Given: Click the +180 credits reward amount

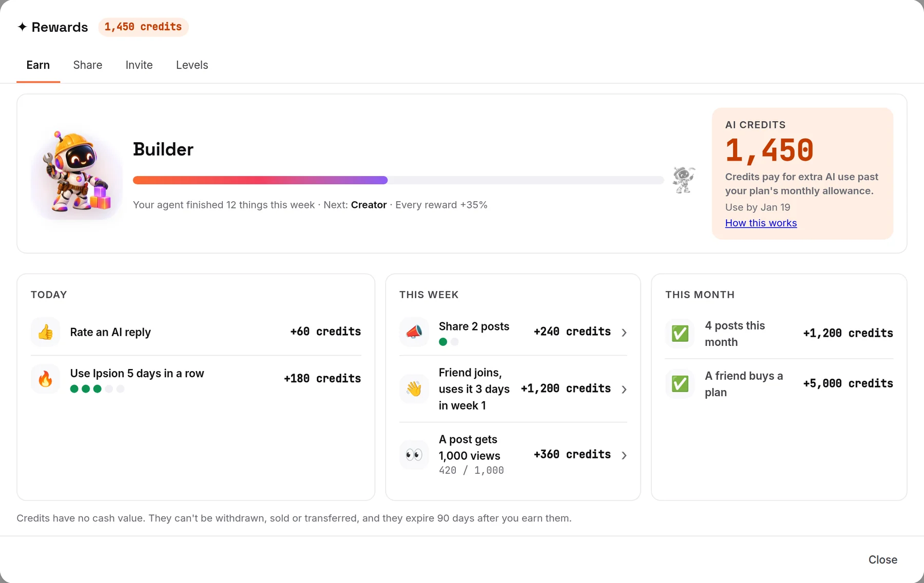Looking at the screenshot, I should coord(322,379).
